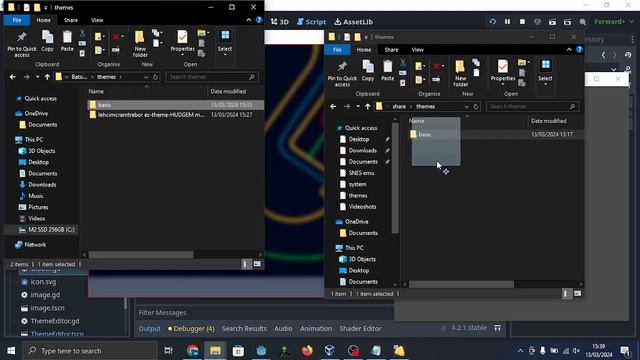The image size is (640, 360).
Task: Open Share tab in right themes window
Action: [391, 49]
